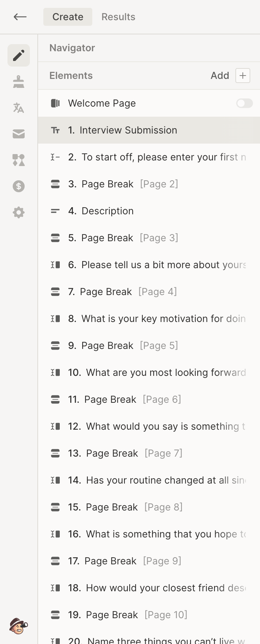260x644 pixels.
Task: Switch to the Results tab
Action: [x=118, y=16]
